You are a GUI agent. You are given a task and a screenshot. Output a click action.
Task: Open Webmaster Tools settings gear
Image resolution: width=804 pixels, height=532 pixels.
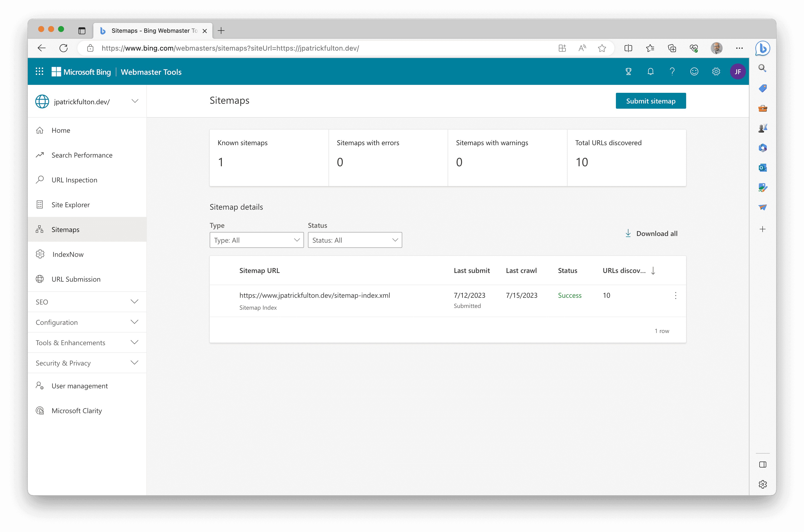(x=716, y=72)
